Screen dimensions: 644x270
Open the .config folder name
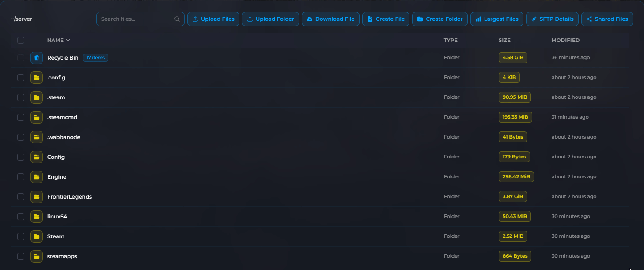[56, 78]
